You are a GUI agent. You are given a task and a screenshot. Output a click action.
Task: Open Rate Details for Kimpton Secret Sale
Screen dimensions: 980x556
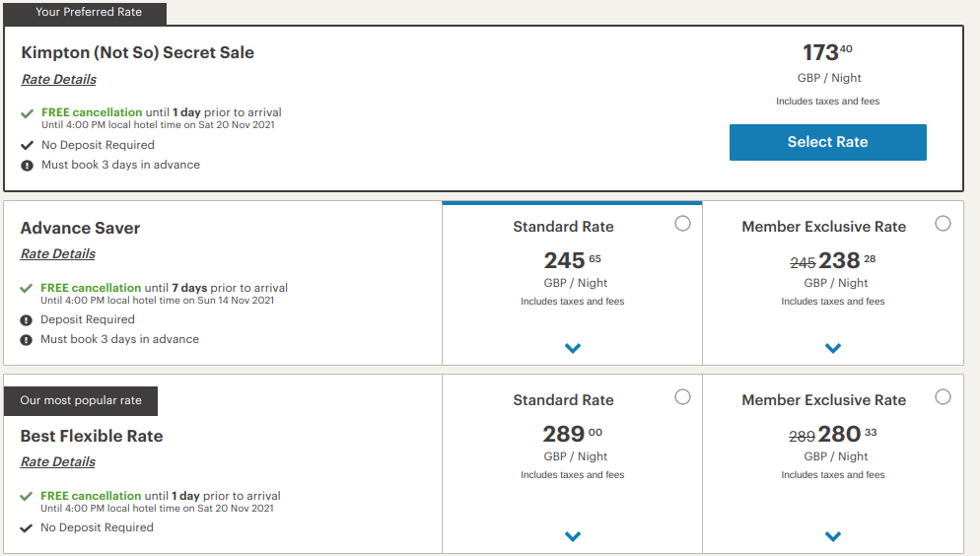tap(58, 80)
